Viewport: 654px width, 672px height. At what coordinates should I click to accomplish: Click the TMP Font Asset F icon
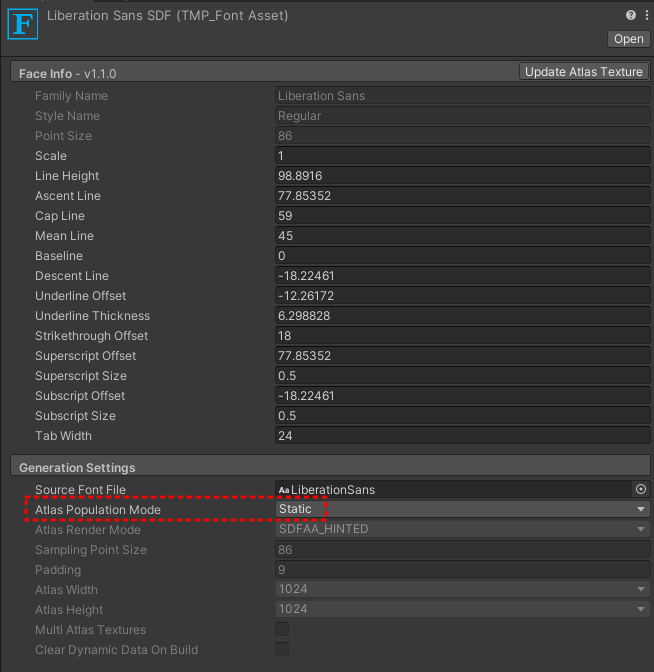tap(23, 24)
